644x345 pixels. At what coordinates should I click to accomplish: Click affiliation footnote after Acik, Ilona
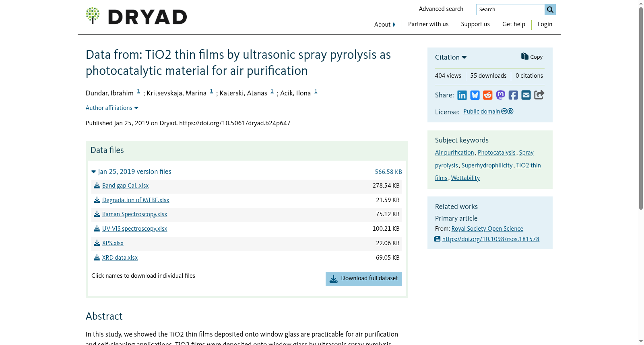[316, 91]
